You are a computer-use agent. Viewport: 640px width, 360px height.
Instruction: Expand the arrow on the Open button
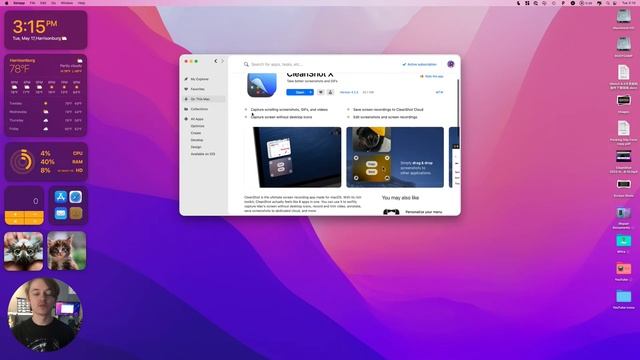click(311, 92)
